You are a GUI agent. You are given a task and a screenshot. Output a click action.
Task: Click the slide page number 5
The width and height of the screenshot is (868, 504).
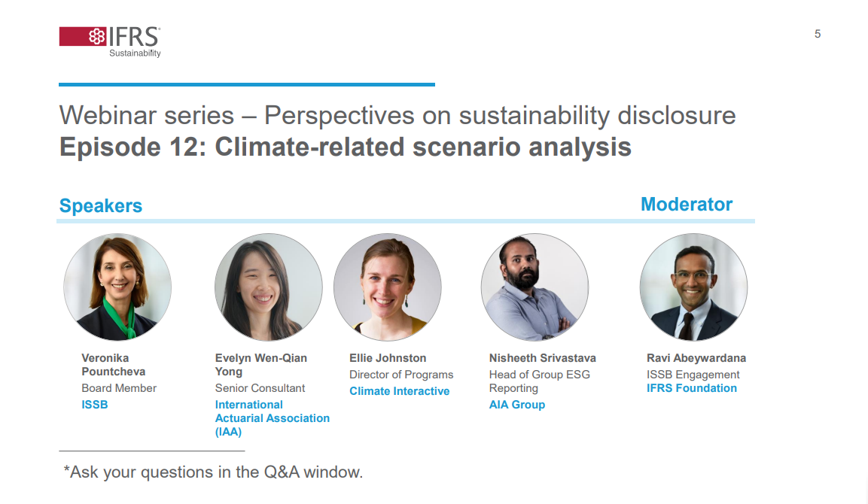pyautogui.click(x=817, y=35)
